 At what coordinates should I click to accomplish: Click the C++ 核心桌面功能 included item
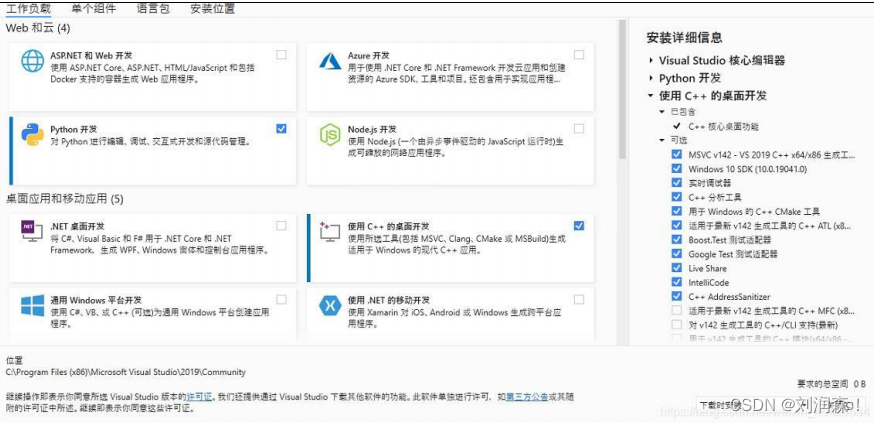tap(724, 127)
